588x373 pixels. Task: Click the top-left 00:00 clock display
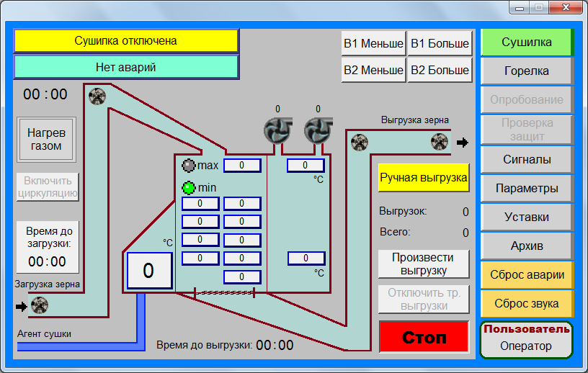pyautogui.click(x=45, y=94)
